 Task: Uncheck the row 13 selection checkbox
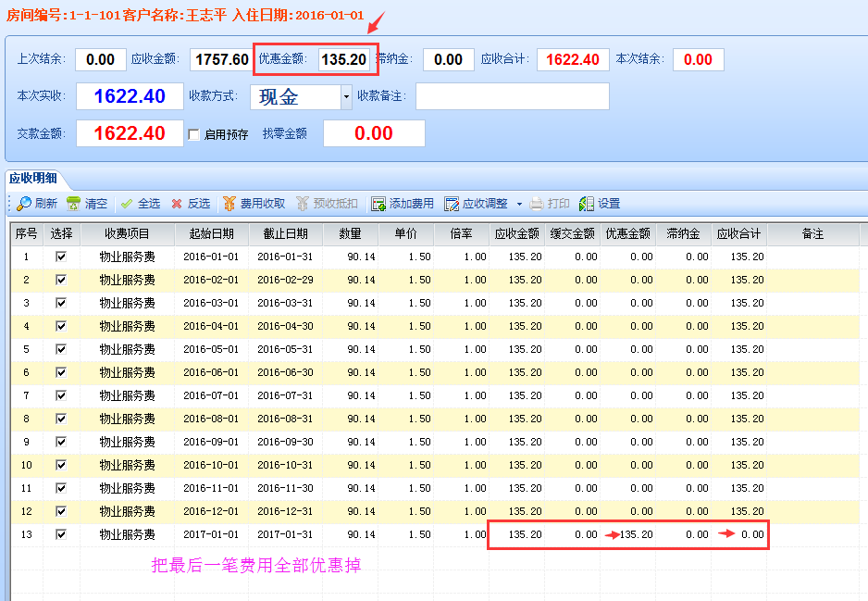61,534
